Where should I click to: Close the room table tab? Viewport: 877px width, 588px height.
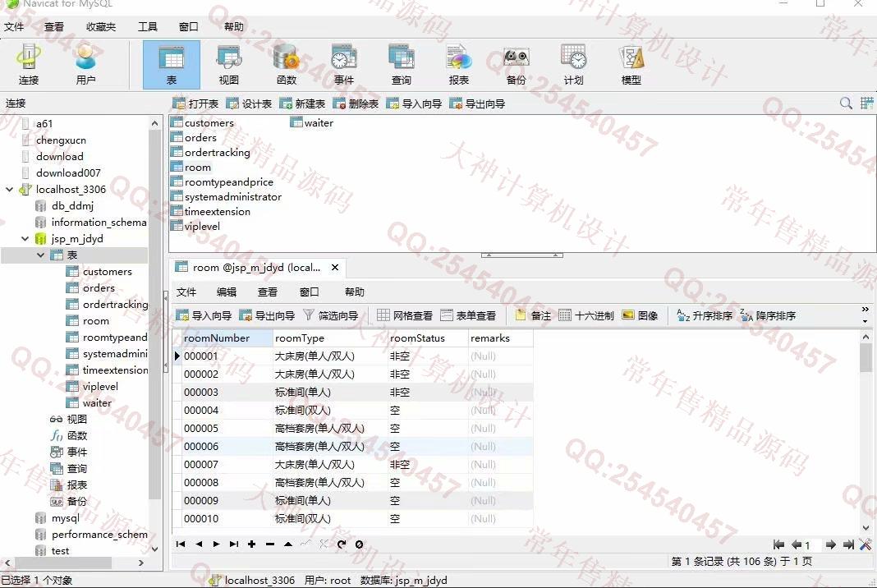[334, 268]
